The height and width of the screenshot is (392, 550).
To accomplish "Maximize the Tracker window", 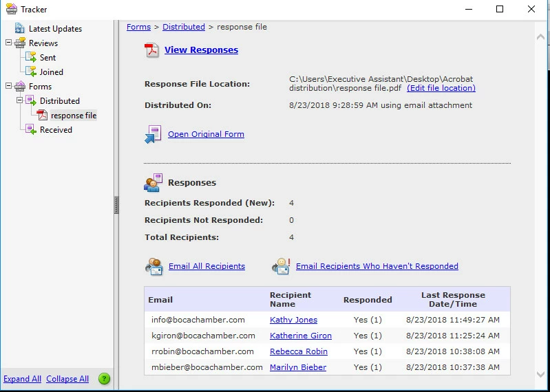I will click(x=500, y=9).
